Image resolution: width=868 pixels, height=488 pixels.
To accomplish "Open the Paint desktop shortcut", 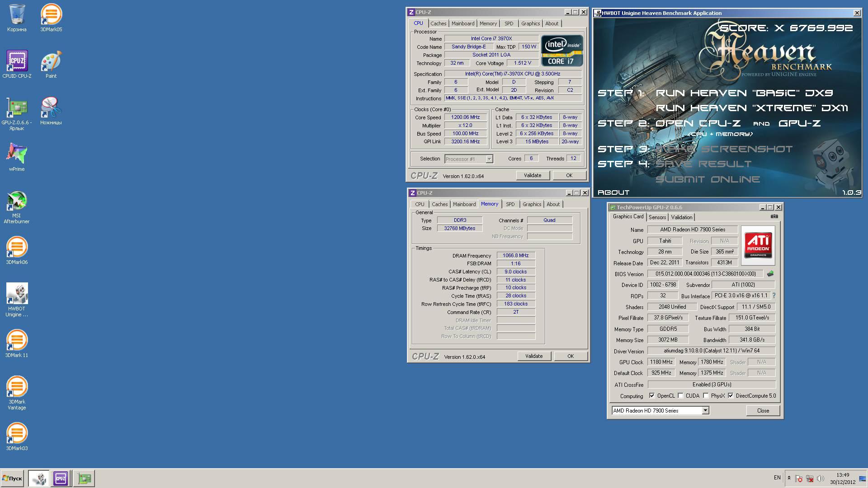I will tap(51, 64).
